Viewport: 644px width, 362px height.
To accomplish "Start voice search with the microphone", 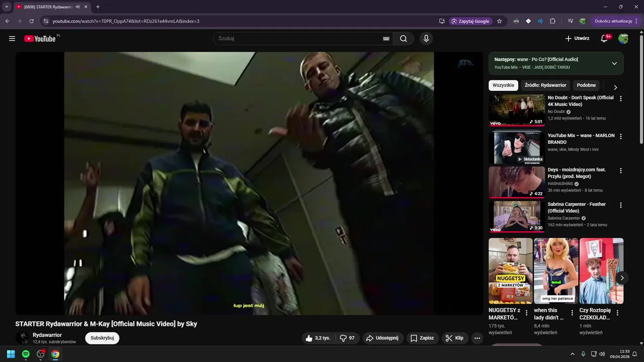I will tap(426, 39).
